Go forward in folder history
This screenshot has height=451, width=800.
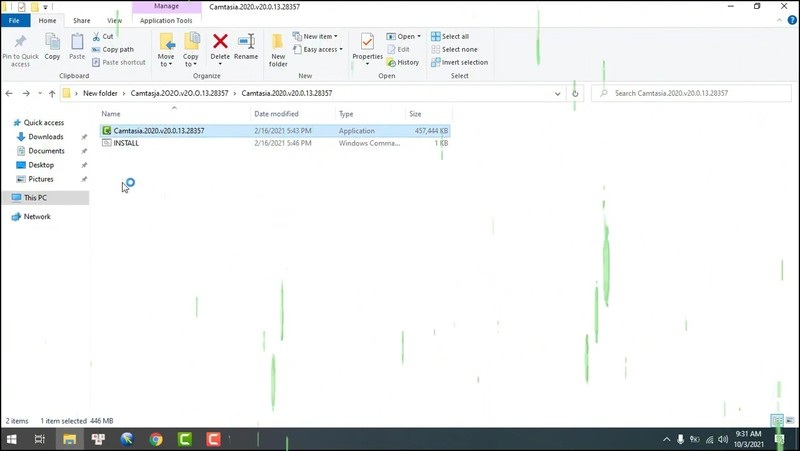pos(26,93)
